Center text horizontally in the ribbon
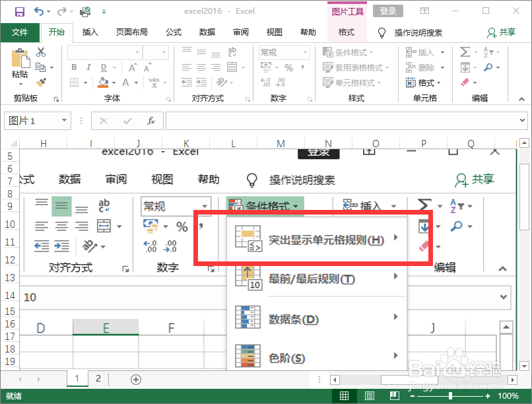This screenshot has width=532, height=404. point(201,67)
